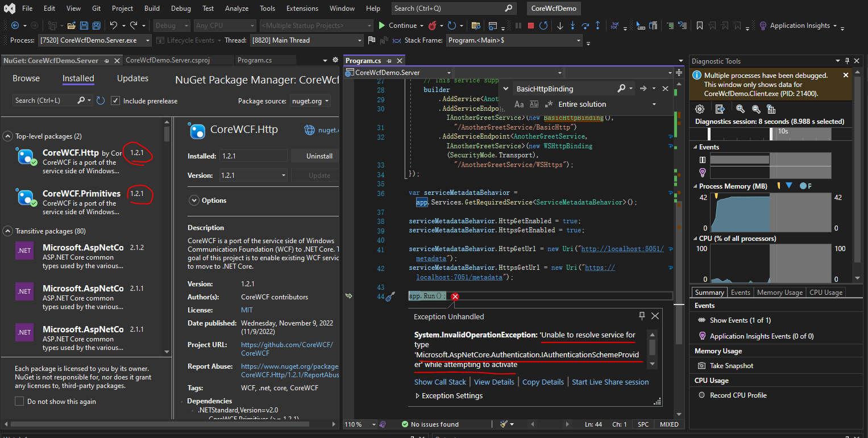This screenshot has width=868, height=438.
Task: Toggle Use regular expressions in find box
Action: [x=549, y=105]
